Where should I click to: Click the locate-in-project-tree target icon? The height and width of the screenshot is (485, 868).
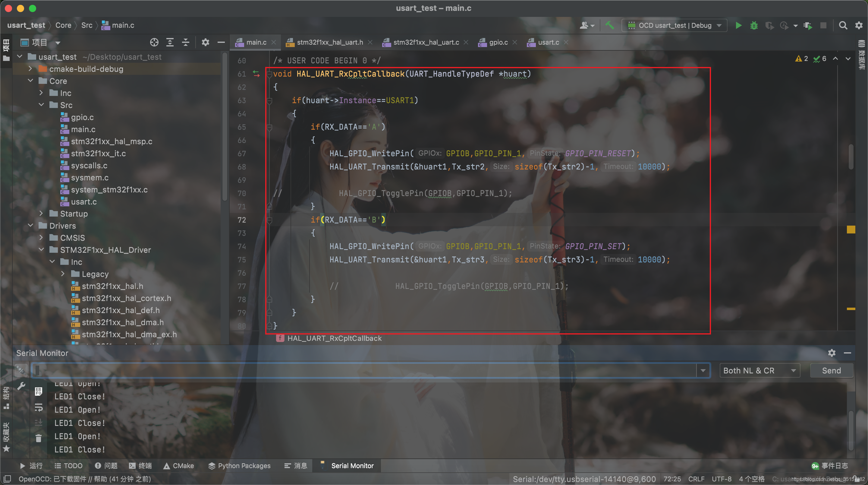click(x=154, y=43)
